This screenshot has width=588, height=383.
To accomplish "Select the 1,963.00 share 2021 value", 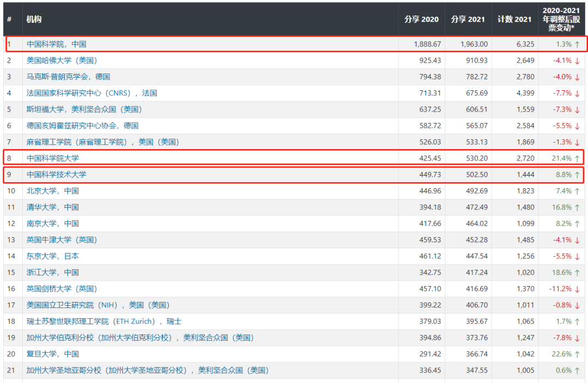I will click(474, 44).
